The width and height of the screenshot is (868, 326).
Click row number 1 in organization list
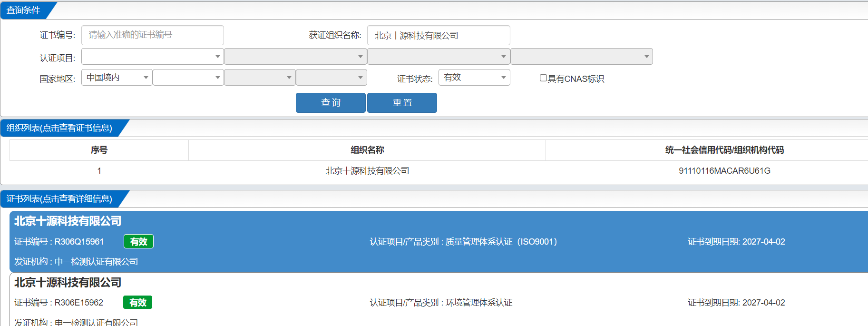[99, 171]
